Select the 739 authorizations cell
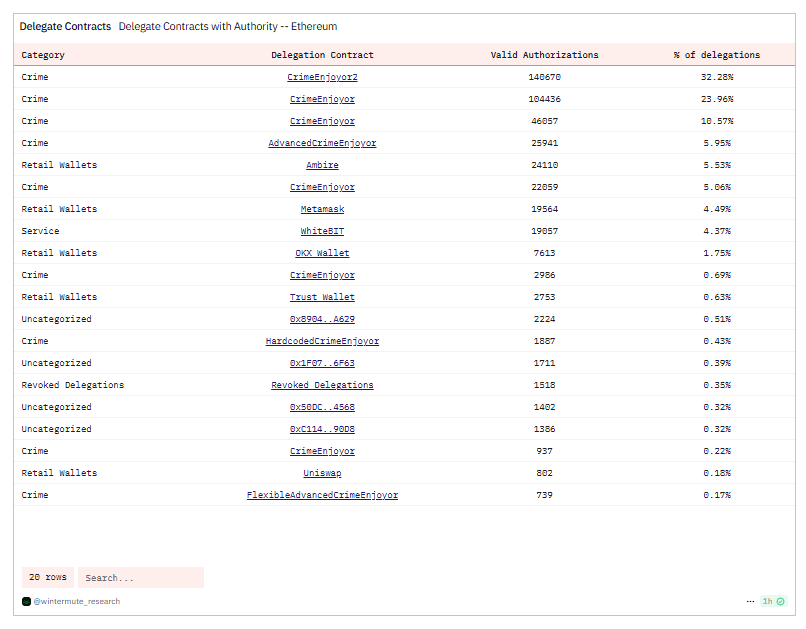This screenshot has height=629, width=806. pyautogui.click(x=544, y=495)
